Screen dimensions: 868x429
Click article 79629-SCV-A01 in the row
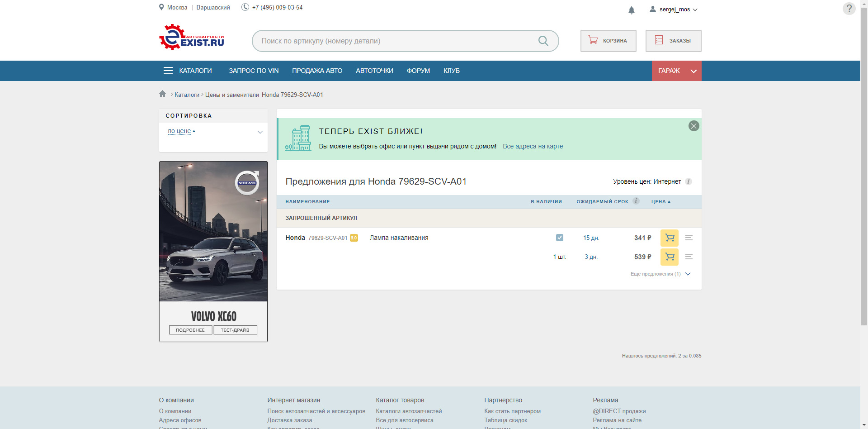coord(328,238)
